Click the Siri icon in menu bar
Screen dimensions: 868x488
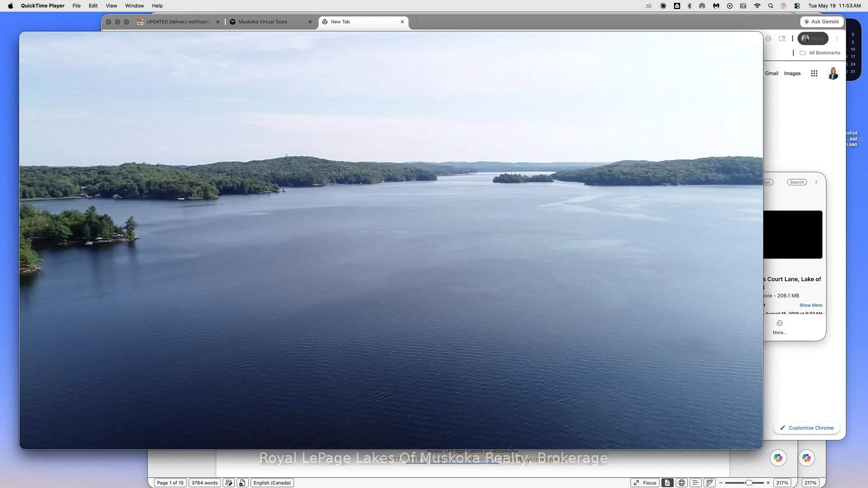pos(783,6)
